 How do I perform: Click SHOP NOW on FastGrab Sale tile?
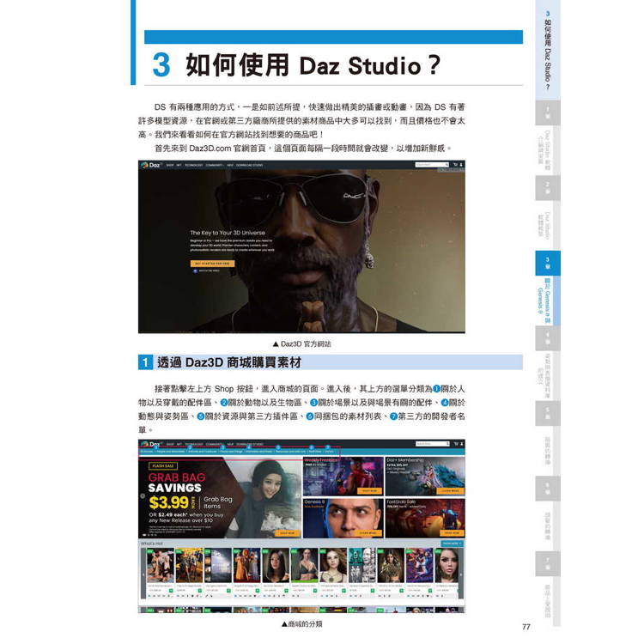[x=452, y=533]
